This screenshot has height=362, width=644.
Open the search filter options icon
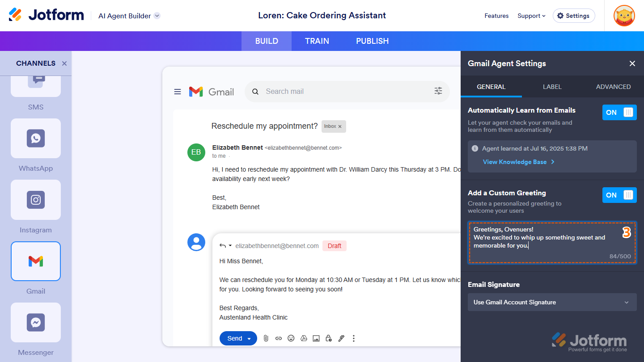point(438,91)
